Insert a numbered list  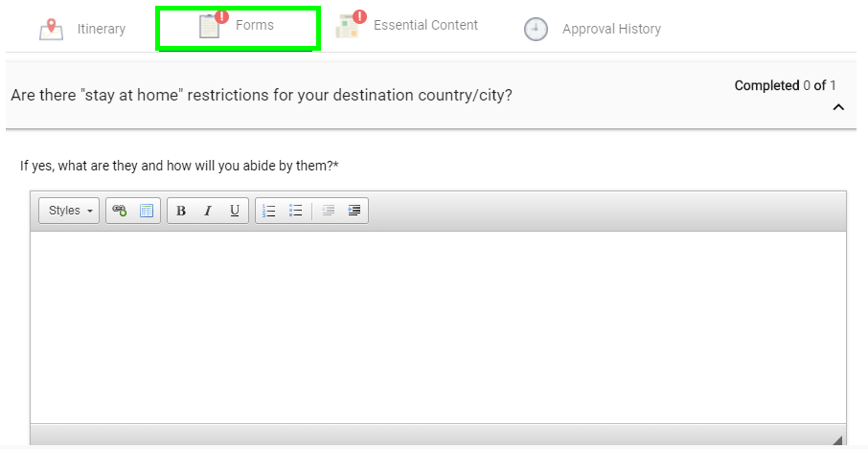[x=269, y=211]
